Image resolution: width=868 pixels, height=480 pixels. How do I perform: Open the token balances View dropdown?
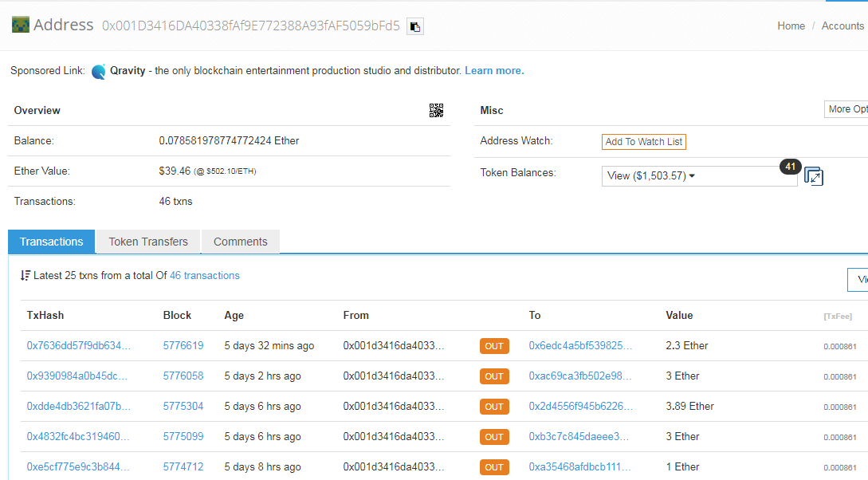coord(699,176)
